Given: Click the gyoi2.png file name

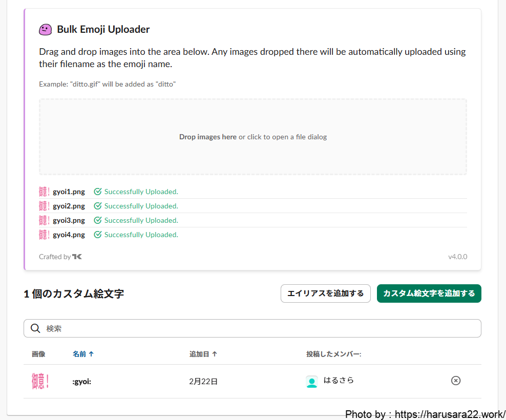Looking at the screenshot, I should [69, 206].
